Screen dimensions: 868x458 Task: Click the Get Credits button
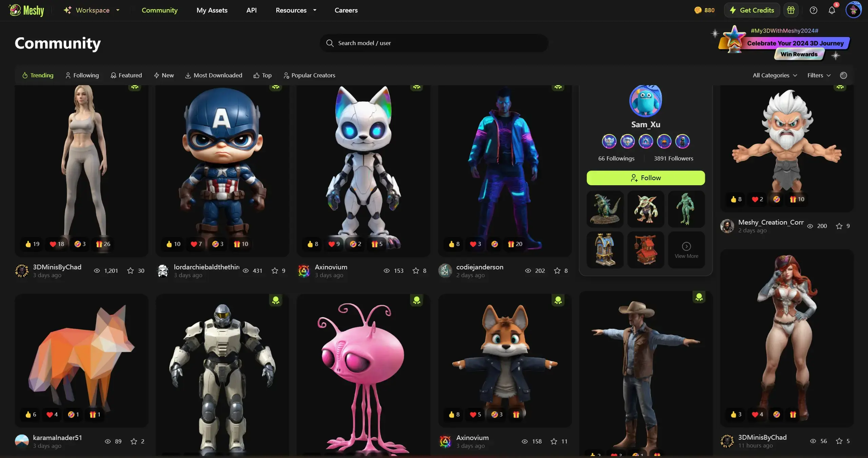pos(752,10)
